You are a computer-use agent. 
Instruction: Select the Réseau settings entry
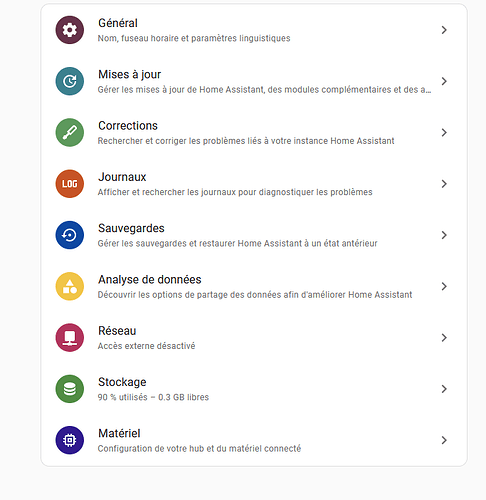tap(254, 338)
